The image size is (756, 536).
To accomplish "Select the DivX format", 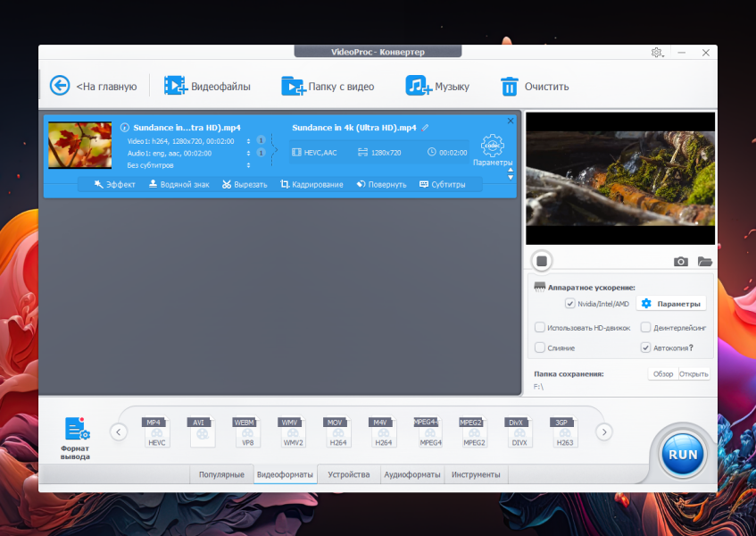I will 519,431.
